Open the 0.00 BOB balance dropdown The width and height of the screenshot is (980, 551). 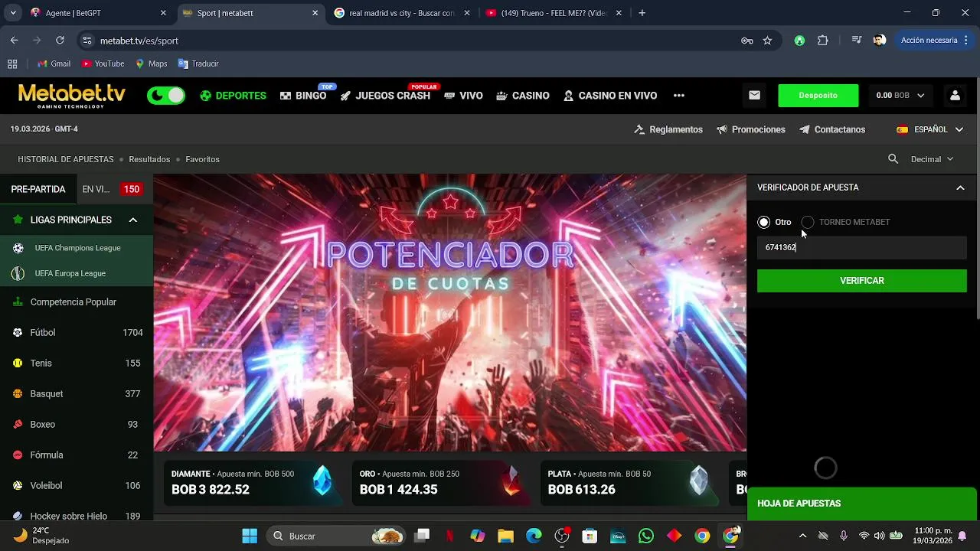pyautogui.click(x=900, y=96)
